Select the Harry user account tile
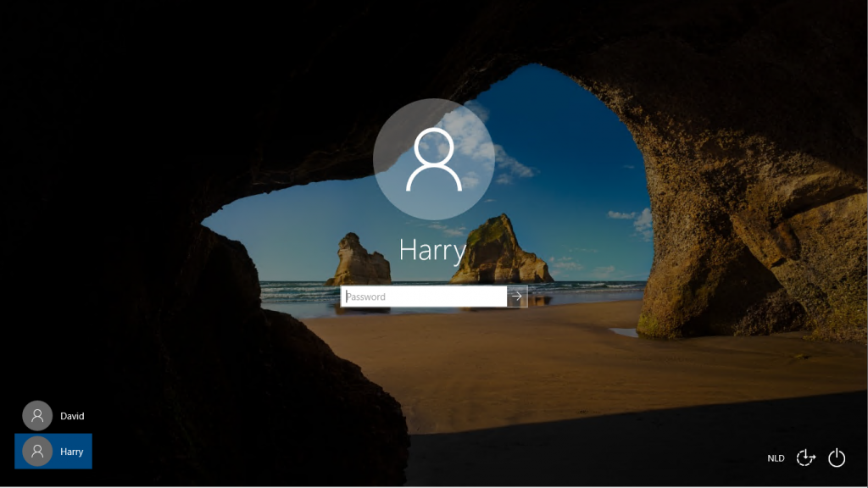This screenshot has width=868, height=488. [53, 452]
